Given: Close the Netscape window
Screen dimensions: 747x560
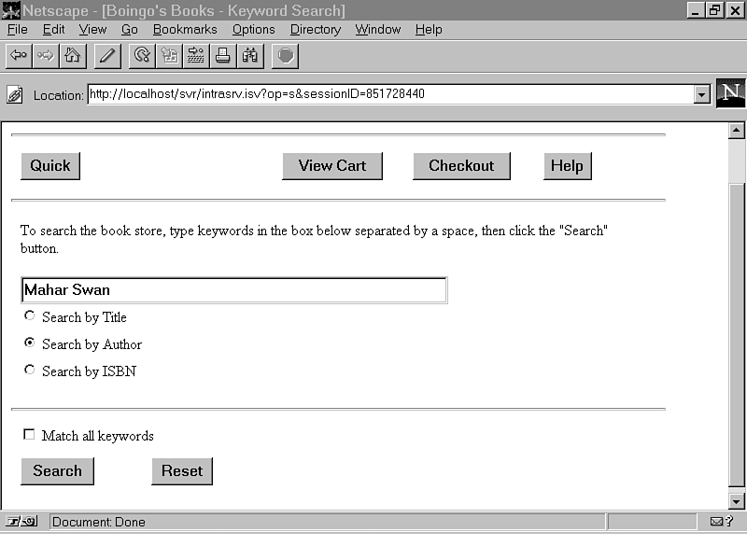Looking at the screenshot, I should (735, 10).
